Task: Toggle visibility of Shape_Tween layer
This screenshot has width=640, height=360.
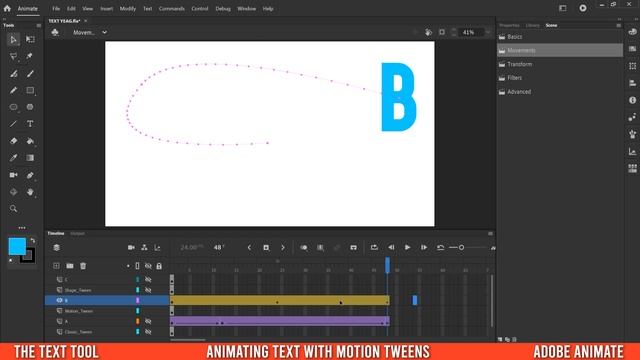Action: 148,290
